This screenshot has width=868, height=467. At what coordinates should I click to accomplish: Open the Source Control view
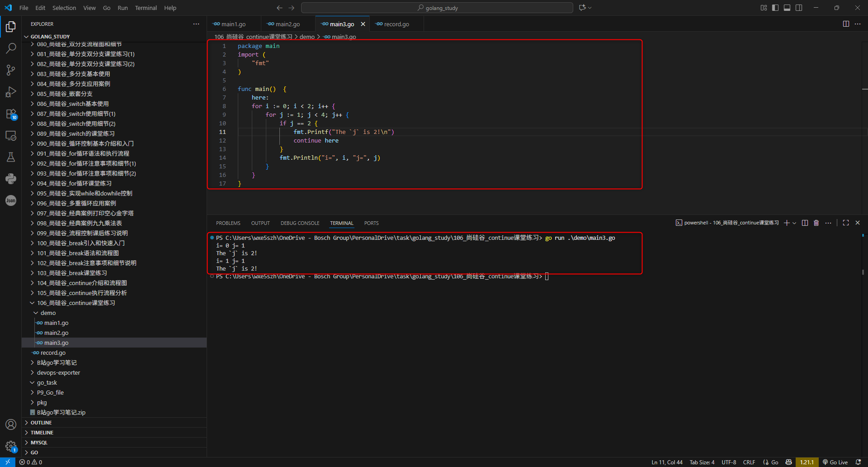click(11, 70)
